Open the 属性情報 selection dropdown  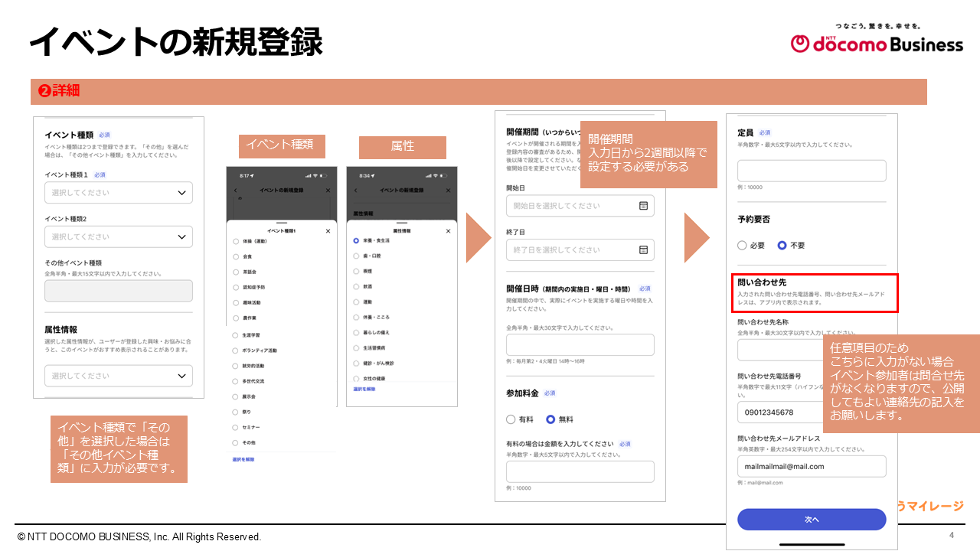(x=119, y=376)
